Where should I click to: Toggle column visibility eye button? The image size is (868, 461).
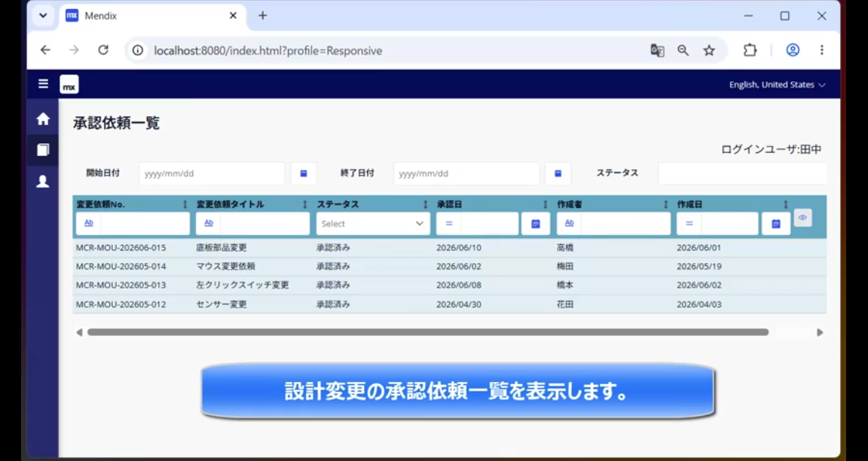802,218
